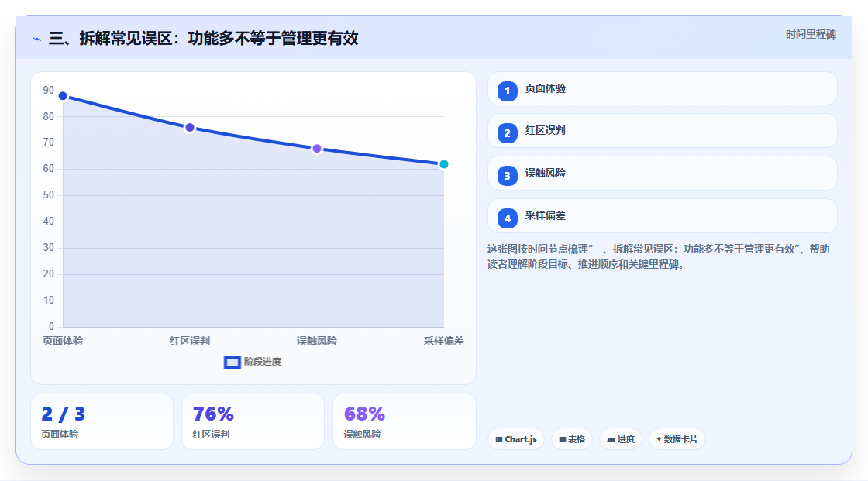Click the x-axis label 误触风险
The image size is (868, 481).
(317, 341)
